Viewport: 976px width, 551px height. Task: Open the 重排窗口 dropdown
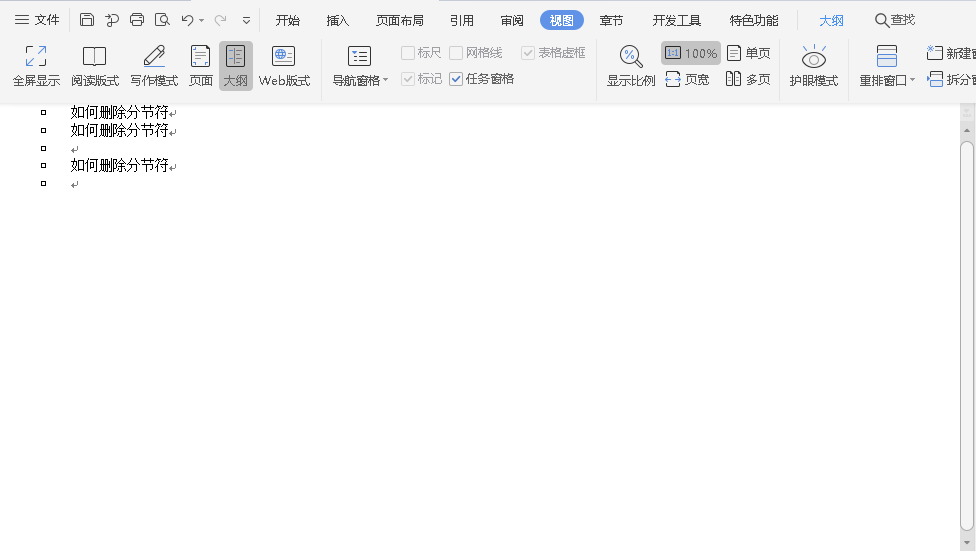pyautogui.click(x=887, y=80)
